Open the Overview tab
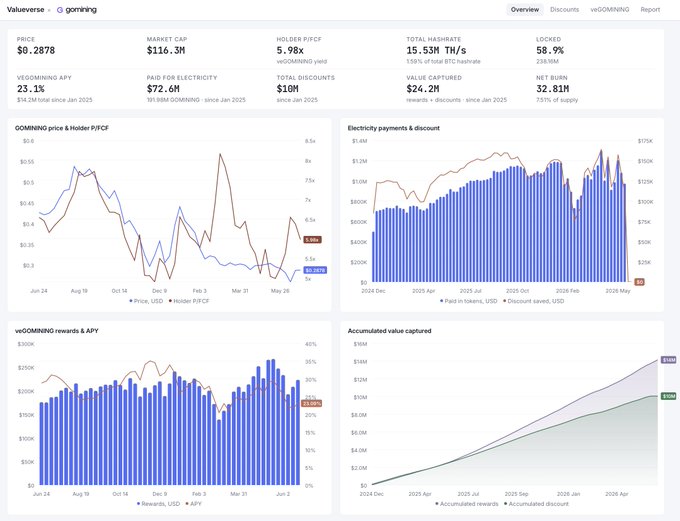The image size is (680, 521). coord(525,10)
